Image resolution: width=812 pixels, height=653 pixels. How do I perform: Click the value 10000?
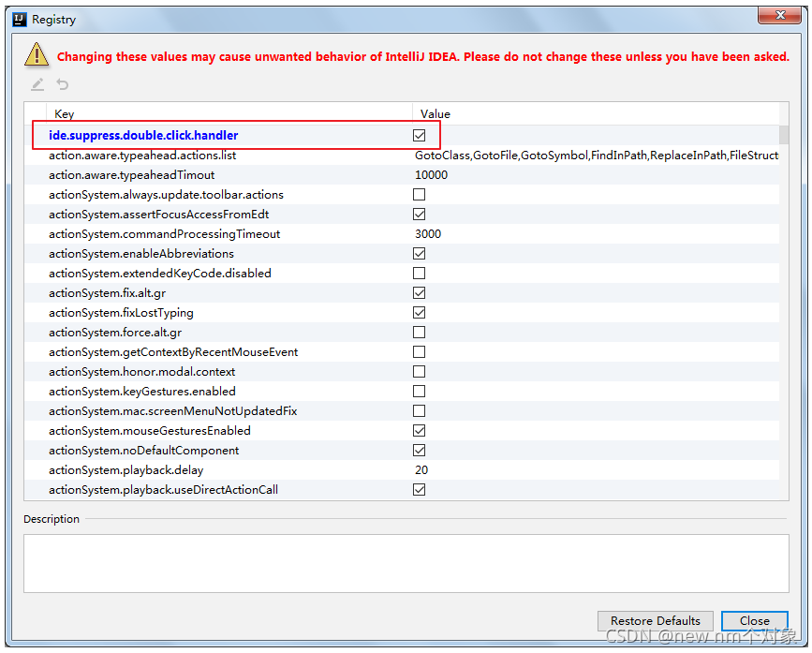431,175
